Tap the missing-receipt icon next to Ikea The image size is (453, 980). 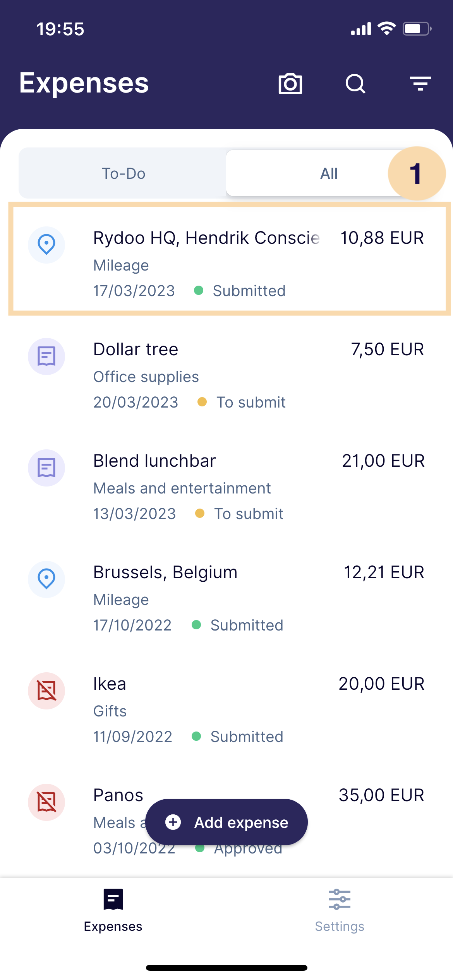click(46, 691)
